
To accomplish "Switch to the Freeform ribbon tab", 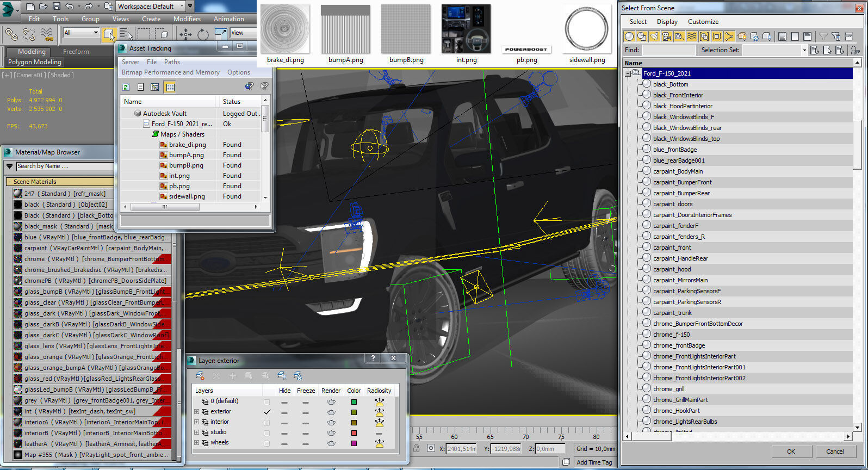I will click(76, 52).
